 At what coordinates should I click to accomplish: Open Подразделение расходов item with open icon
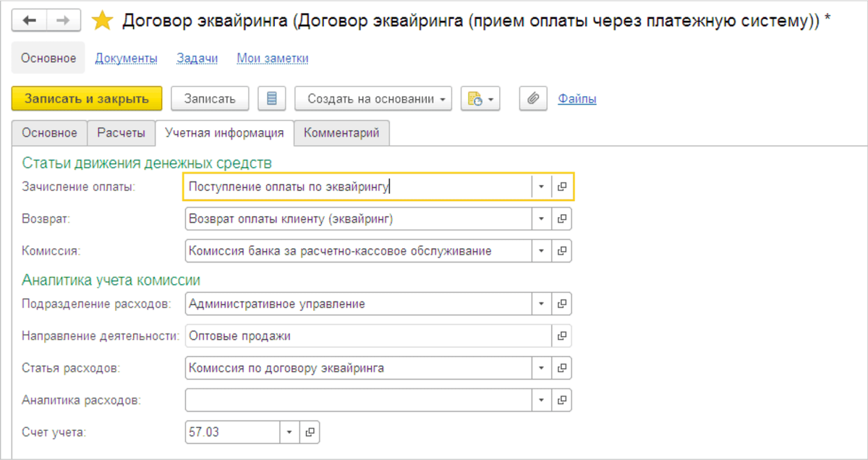(562, 304)
